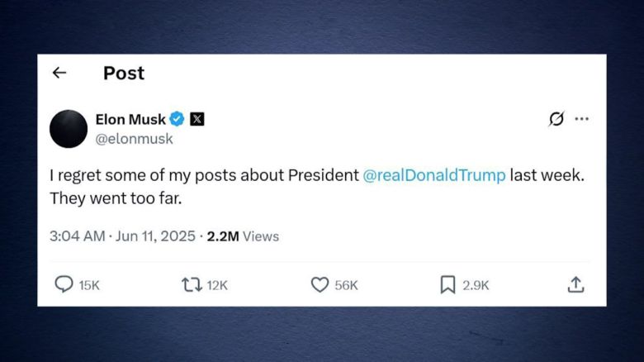
Task: Click the 12K repost count
Action: click(217, 285)
